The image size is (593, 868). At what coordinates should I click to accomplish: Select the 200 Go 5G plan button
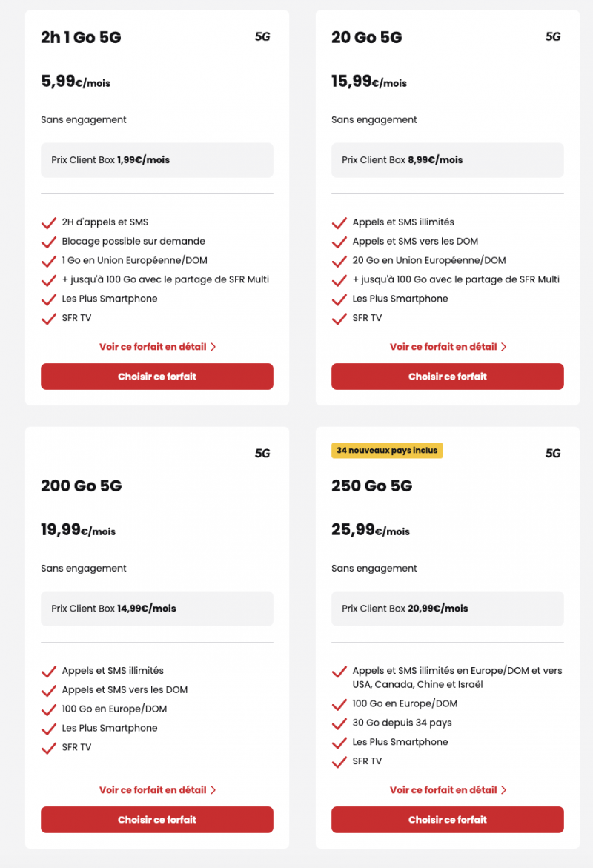click(x=157, y=820)
